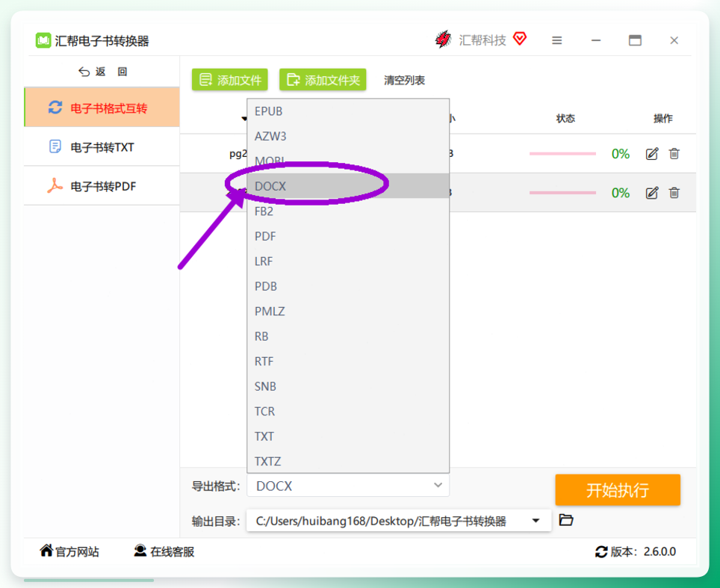Start conversion with 开始执行 button
The image size is (720, 588).
tap(618, 490)
